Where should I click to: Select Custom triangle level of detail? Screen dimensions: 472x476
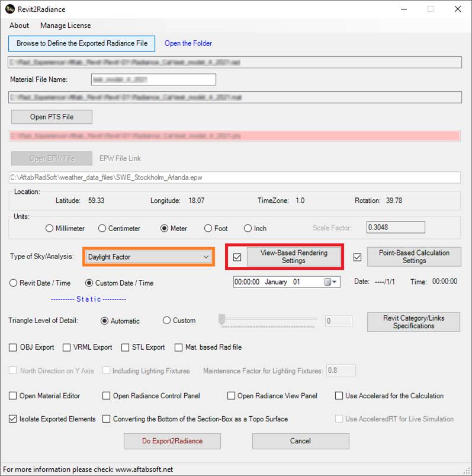pos(166,320)
